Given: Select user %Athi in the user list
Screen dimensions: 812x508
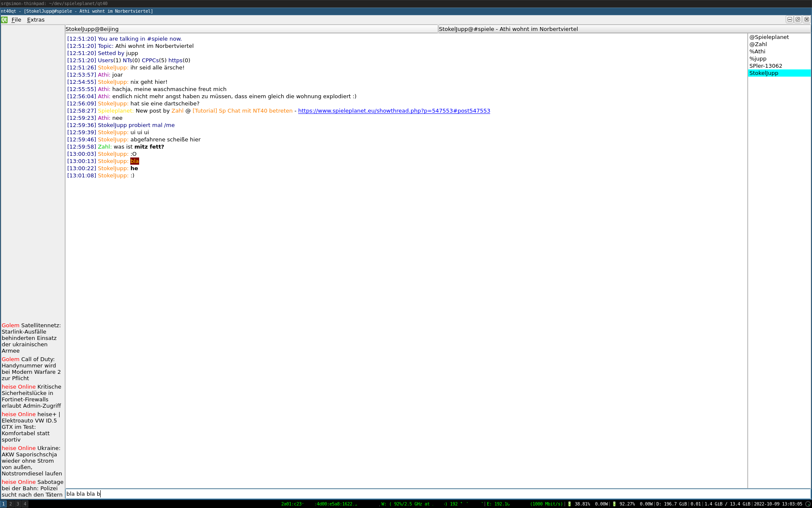Looking at the screenshot, I should click(x=757, y=52).
